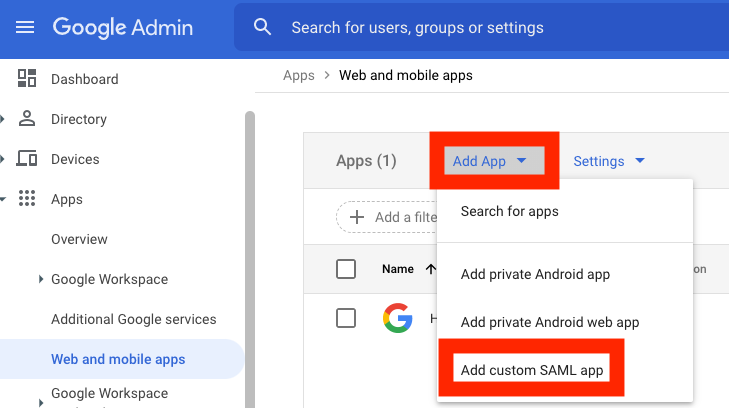
Task: Open Devices in the sidebar
Action: 75,159
